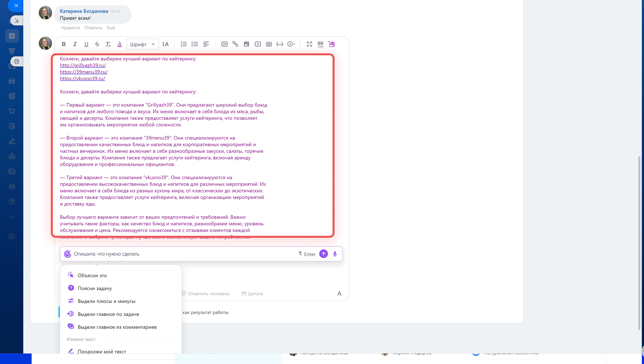Click 'Ответить' under Катерина's comment

tap(93, 28)
